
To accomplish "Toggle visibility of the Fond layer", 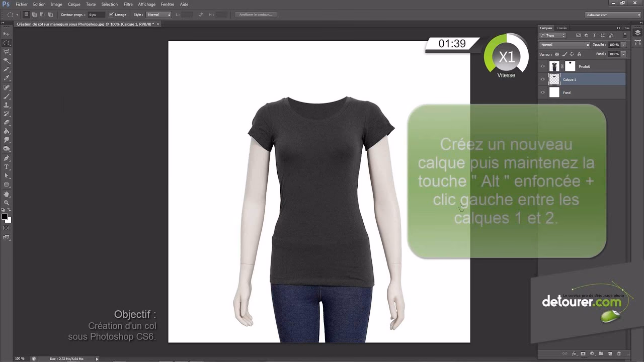I will 543,93.
